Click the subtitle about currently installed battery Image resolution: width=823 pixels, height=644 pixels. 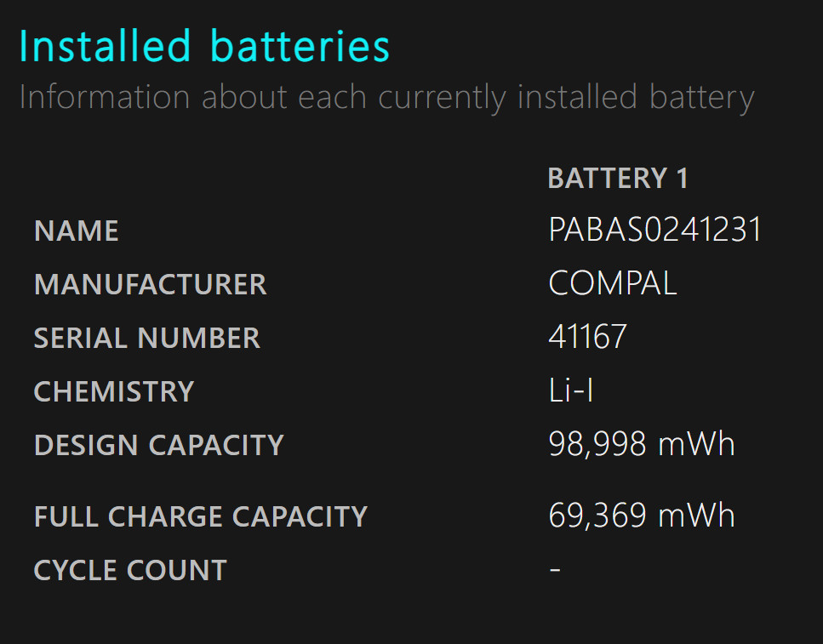point(387,98)
